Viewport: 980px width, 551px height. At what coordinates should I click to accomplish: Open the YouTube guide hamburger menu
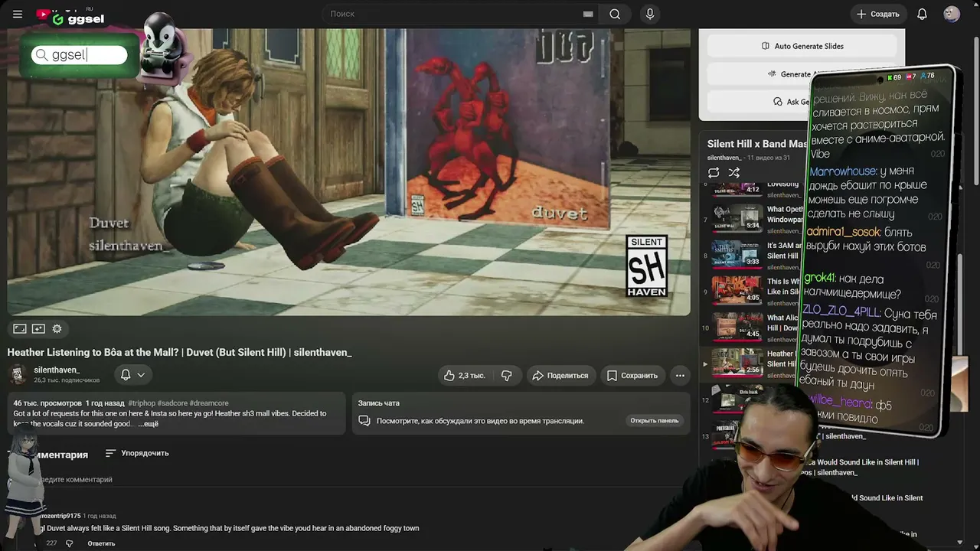[18, 14]
